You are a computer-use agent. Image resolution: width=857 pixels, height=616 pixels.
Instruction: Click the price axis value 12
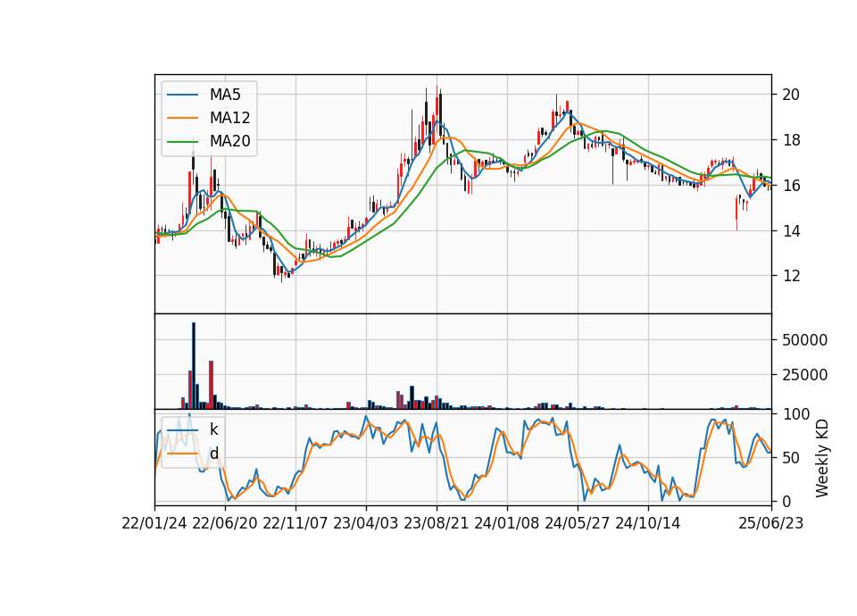coord(791,276)
